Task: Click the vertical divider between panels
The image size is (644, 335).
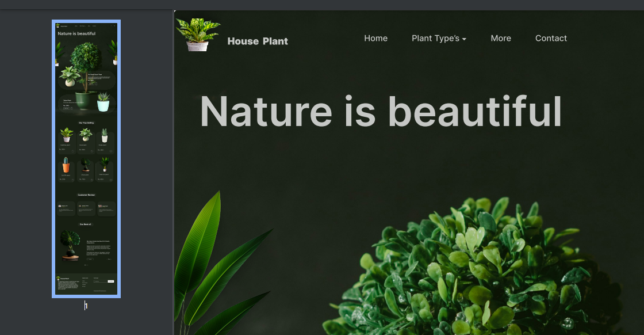Action: click(x=174, y=173)
